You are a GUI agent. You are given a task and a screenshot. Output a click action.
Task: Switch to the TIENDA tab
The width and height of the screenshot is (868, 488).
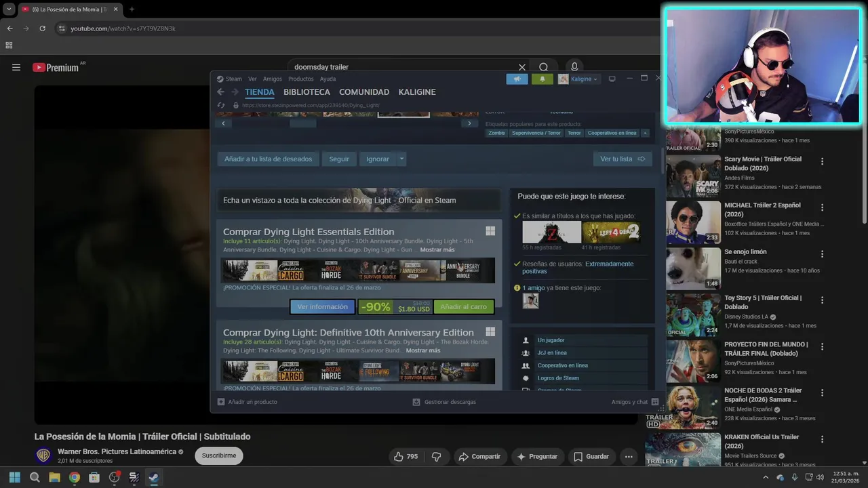[x=260, y=92]
